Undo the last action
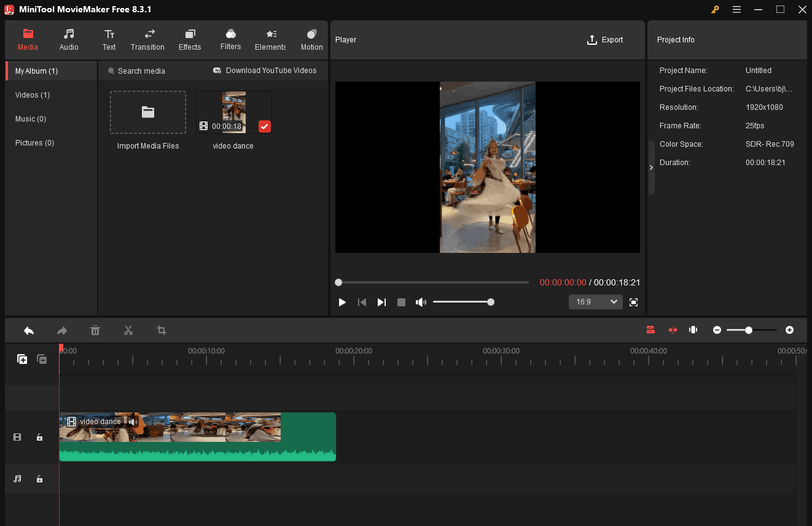Image resolution: width=812 pixels, height=526 pixels. coord(28,330)
